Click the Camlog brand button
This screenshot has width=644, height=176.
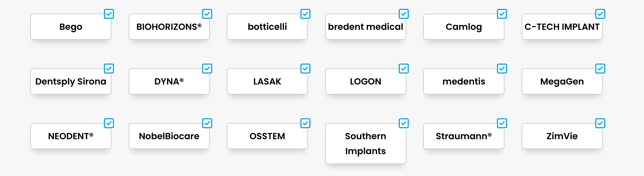click(x=464, y=27)
